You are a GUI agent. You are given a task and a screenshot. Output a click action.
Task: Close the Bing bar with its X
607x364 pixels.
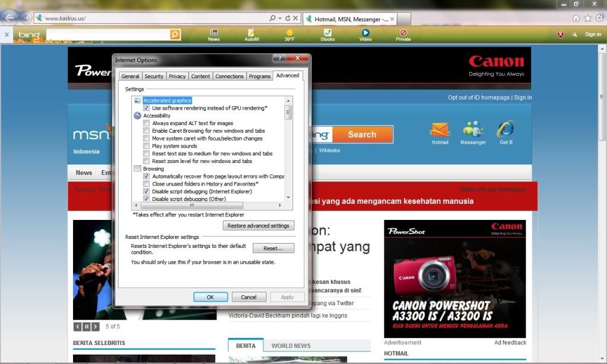[x=7, y=34]
